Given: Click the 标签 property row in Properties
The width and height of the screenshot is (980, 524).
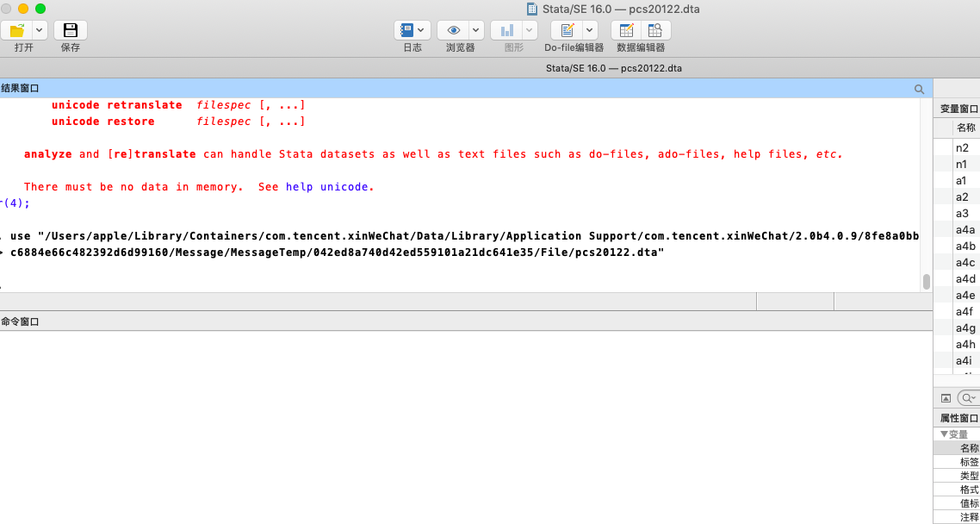Looking at the screenshot, I should coord(957,462).
